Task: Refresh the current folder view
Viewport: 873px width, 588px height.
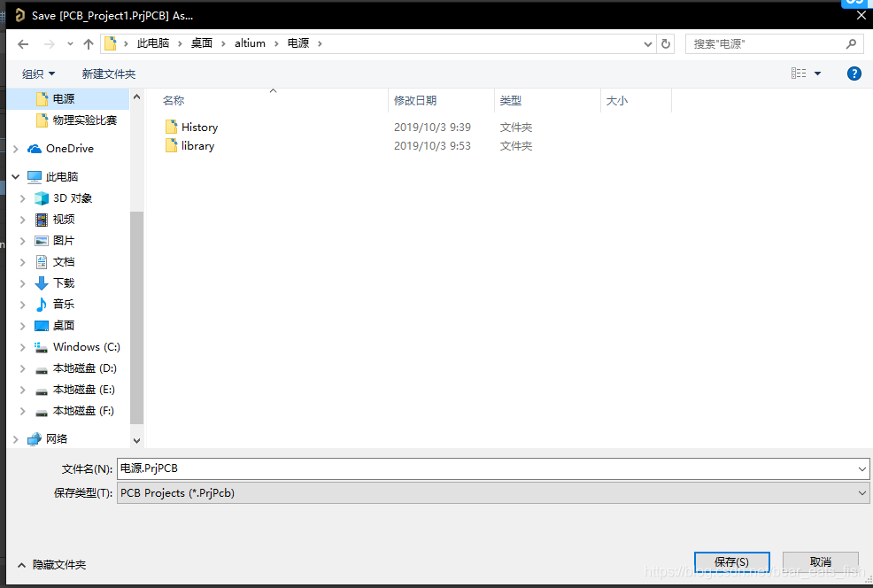Action: point(666,43)
